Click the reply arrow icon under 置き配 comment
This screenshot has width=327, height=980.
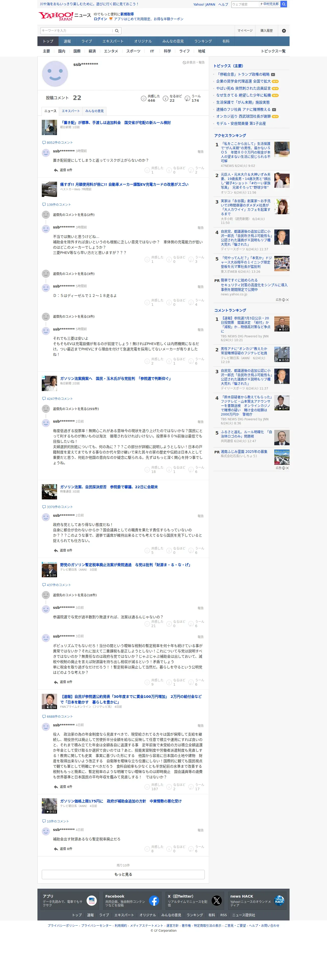(x=56, y=170)
